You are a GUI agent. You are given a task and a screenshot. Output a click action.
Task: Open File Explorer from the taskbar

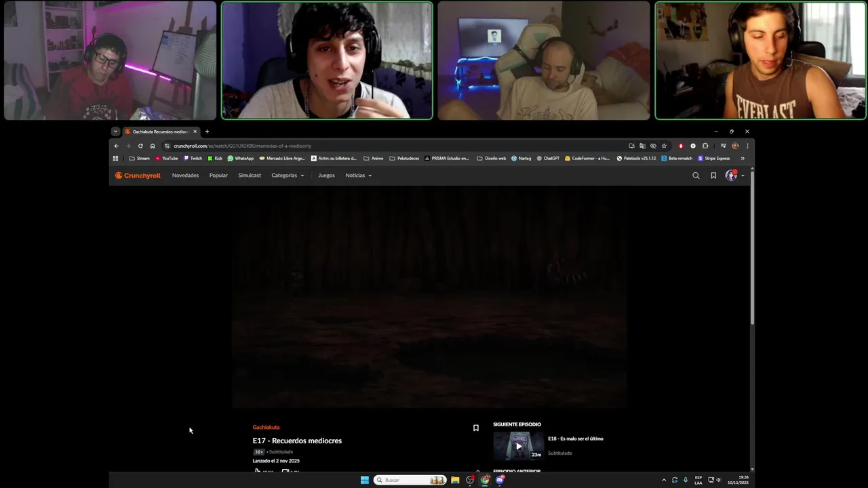point(455,480)
